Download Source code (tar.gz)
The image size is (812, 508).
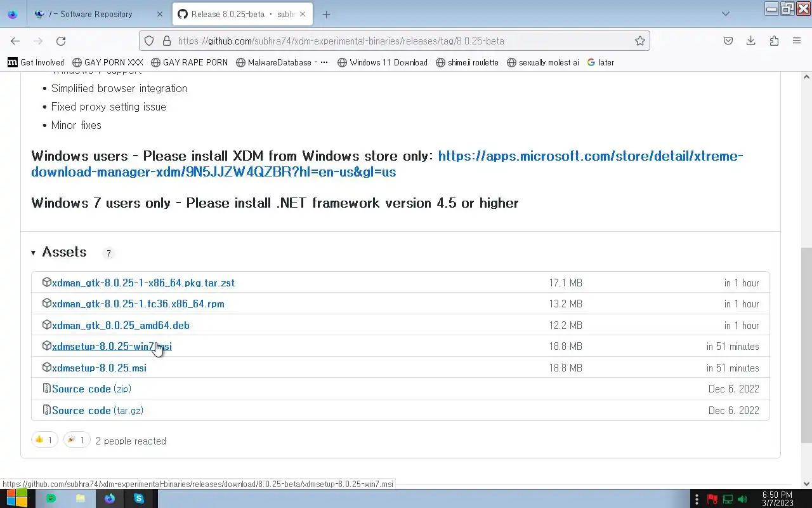click(98, 410)
